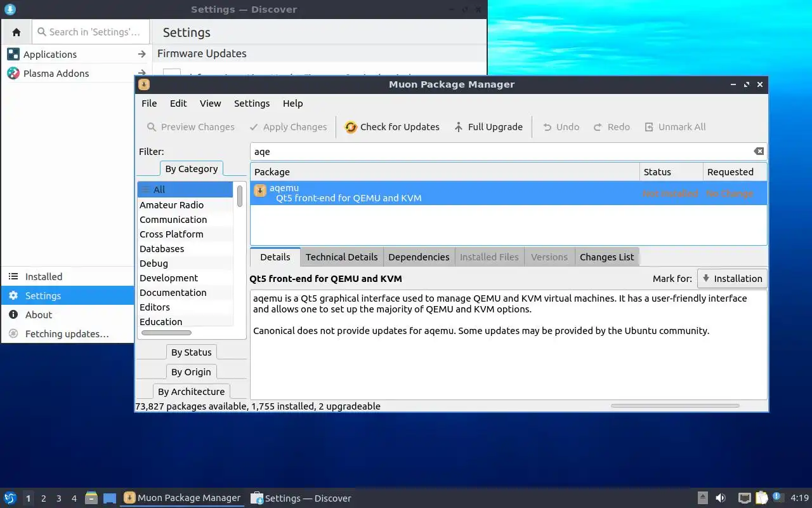Click the Discover home icon button
Screen dimensions: 812x508
(x=16, y=32)
